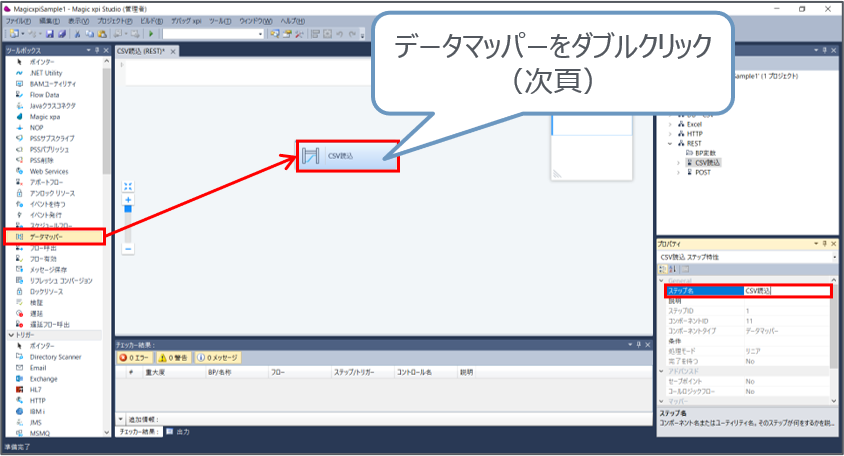Image resolution: width=844 pixels, height=456 pixels.
Task: Select the Flow Data utility in toolbox
Action: tap(44, 94)
